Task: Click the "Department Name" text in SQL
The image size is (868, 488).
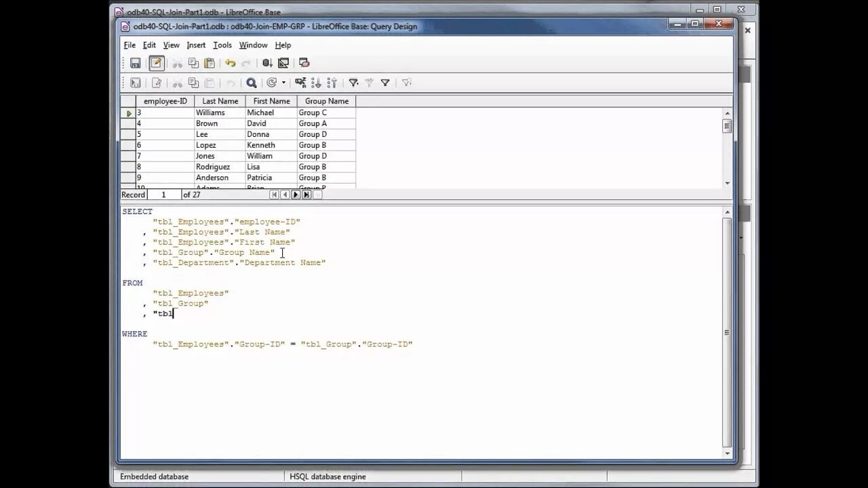Action: click(x=283, y=262)
